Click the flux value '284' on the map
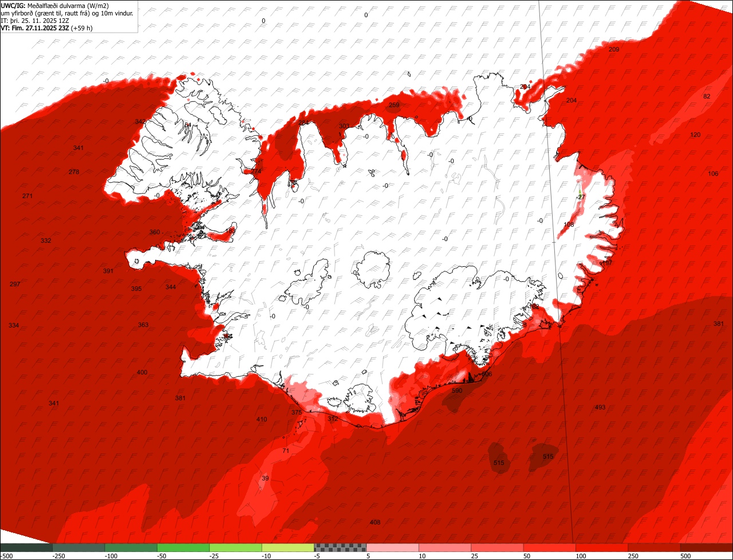This screenshot has height=560, width=733. click(304, 123)
